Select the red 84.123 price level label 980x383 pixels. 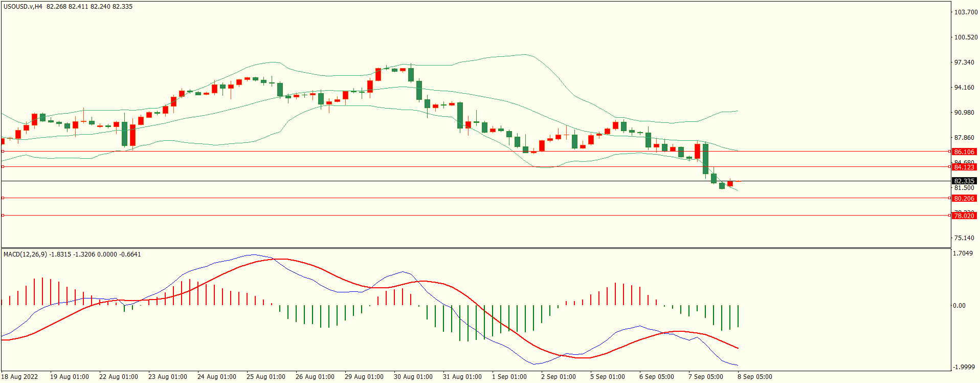point(964,167)
